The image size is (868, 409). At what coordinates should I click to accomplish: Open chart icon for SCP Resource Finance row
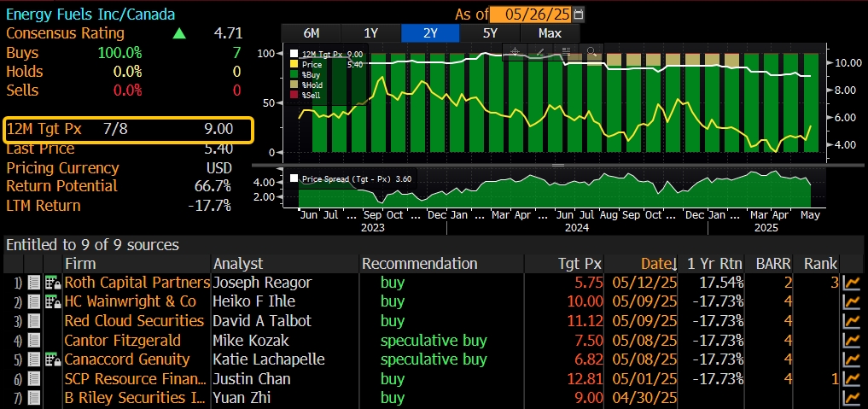click(x=851, y=379)
